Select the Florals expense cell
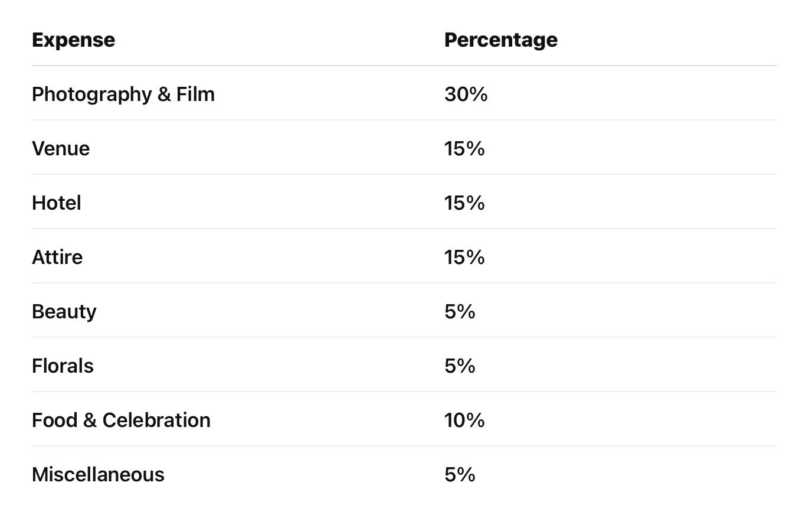This screenshot has height=515, width=812. coord(63,366)
